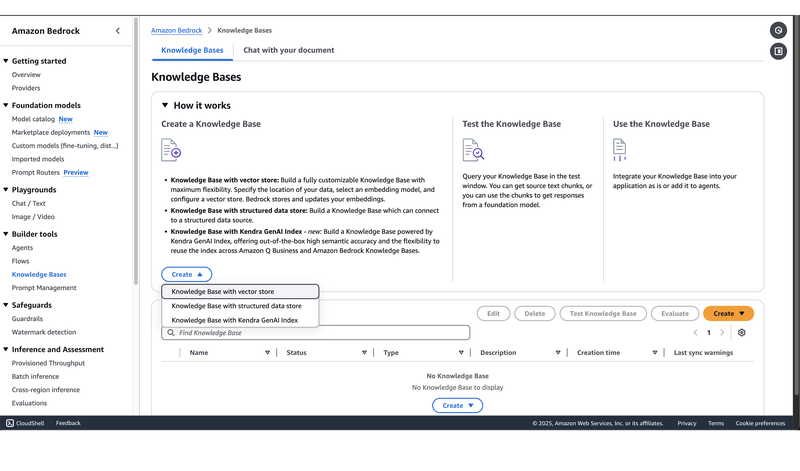Open Image / Video playground

click(33, 216)
